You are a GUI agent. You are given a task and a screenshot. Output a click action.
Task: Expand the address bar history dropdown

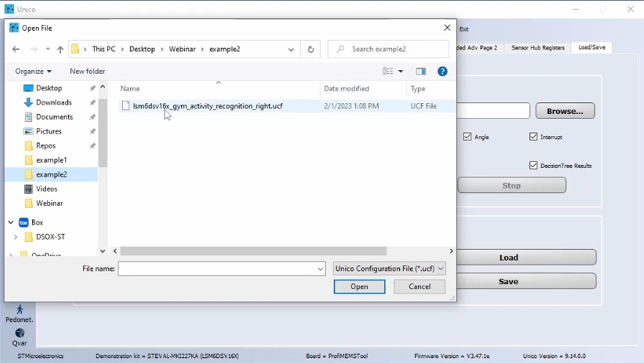point(291,50)
